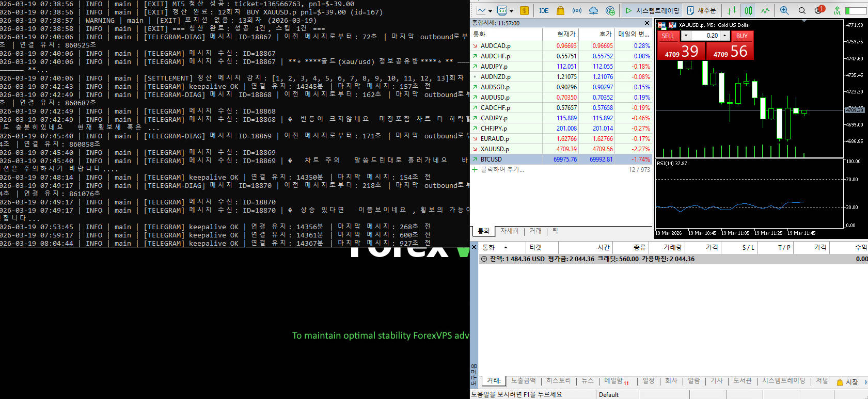
Task: Open 새주문 new order dialog
Action: [x=702, y=10]
